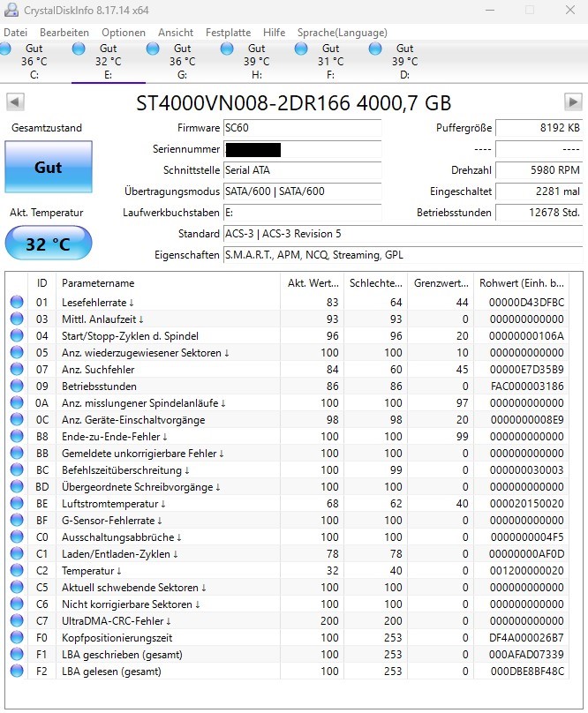Click the CrystalDiskInfo app icon in title bar
Screen dimensions: 588x713
click(11, 10)
